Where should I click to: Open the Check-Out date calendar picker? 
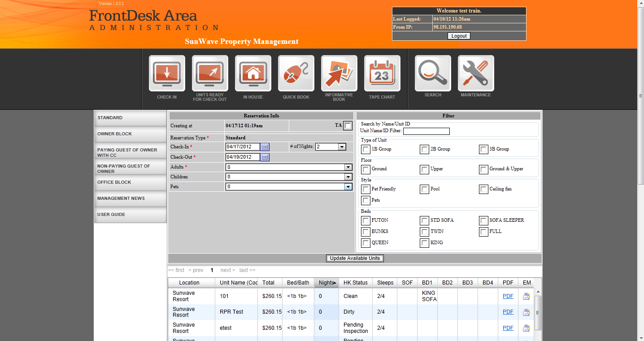(x=265, y=157)
